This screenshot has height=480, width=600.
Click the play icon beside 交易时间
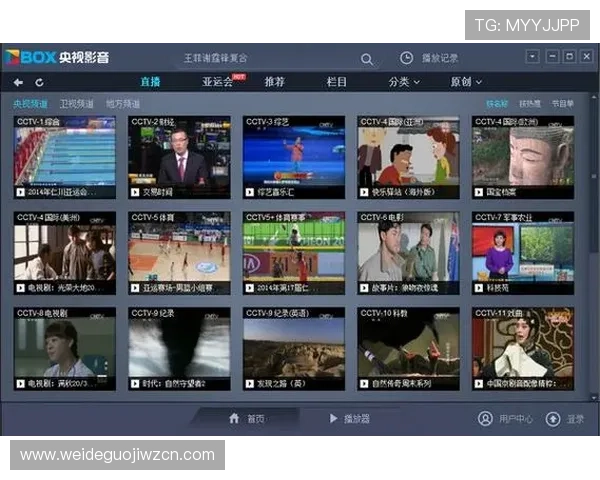135,192
